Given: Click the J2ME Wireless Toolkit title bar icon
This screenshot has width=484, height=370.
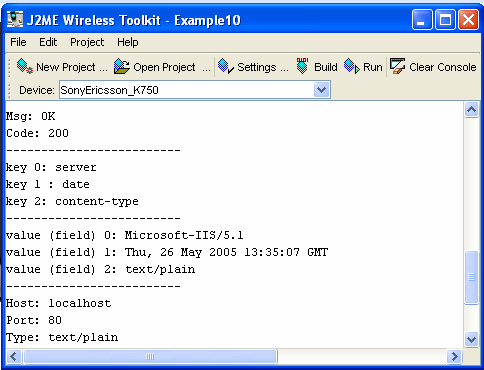Looking at the screenshot, I should pyautogui.click(x=15, y=20).
